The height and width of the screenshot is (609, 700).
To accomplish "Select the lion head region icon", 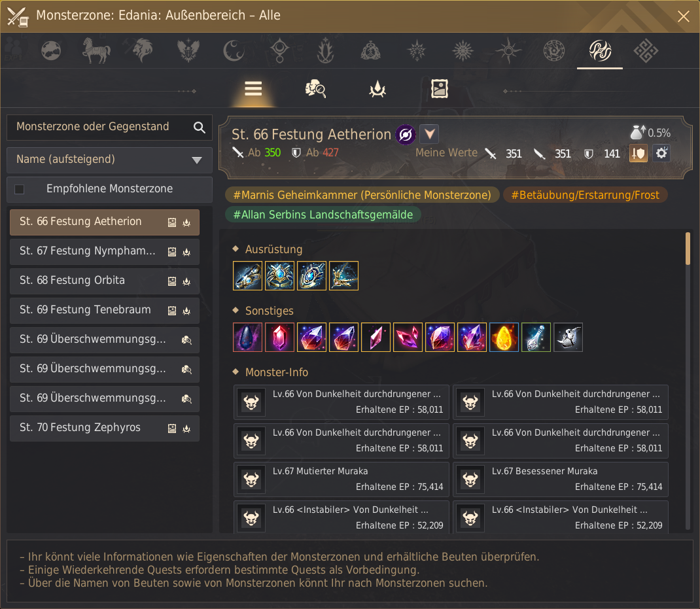I will [143, 50].
